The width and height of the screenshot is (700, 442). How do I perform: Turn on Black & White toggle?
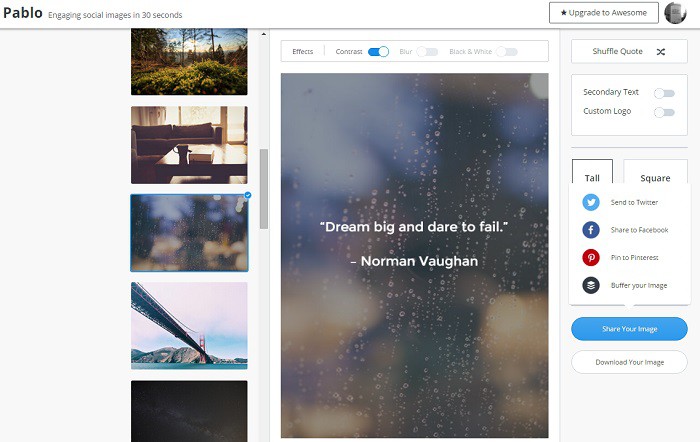[507, 51]
